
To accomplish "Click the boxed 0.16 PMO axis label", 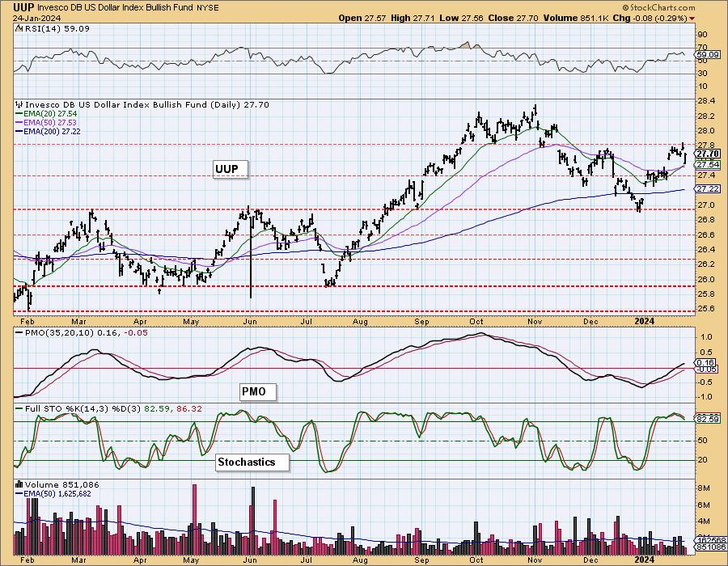I will pyautogui.click(x=705, y=363).
